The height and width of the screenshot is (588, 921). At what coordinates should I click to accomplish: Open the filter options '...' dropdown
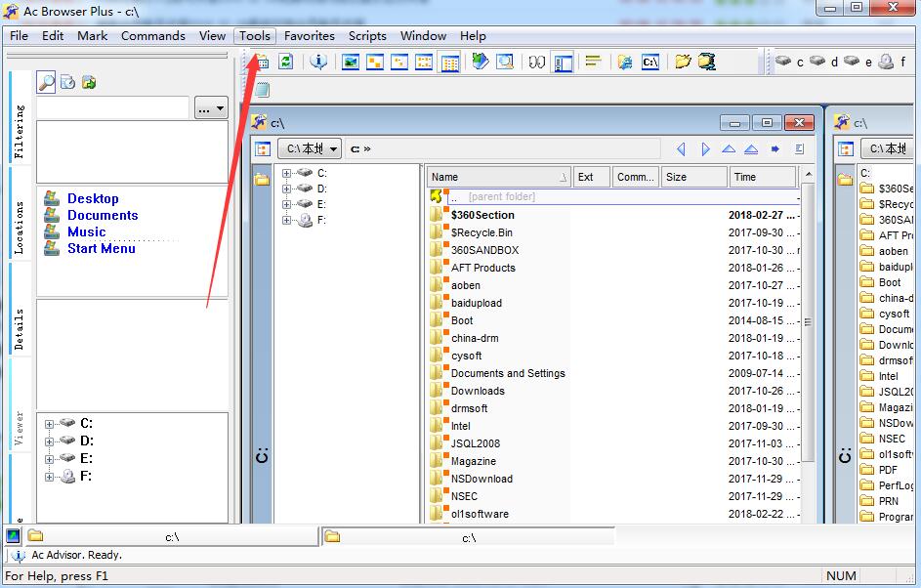[211, 108]
